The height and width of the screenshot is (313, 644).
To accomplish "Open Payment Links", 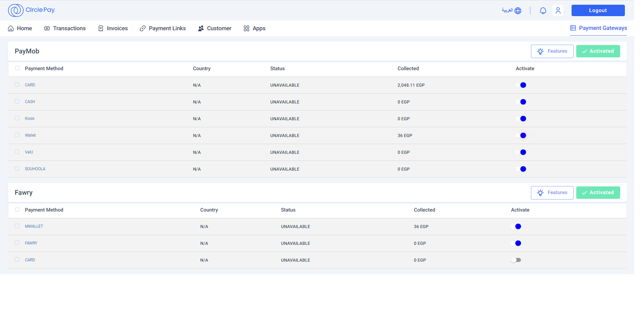I will click(163, 29).
